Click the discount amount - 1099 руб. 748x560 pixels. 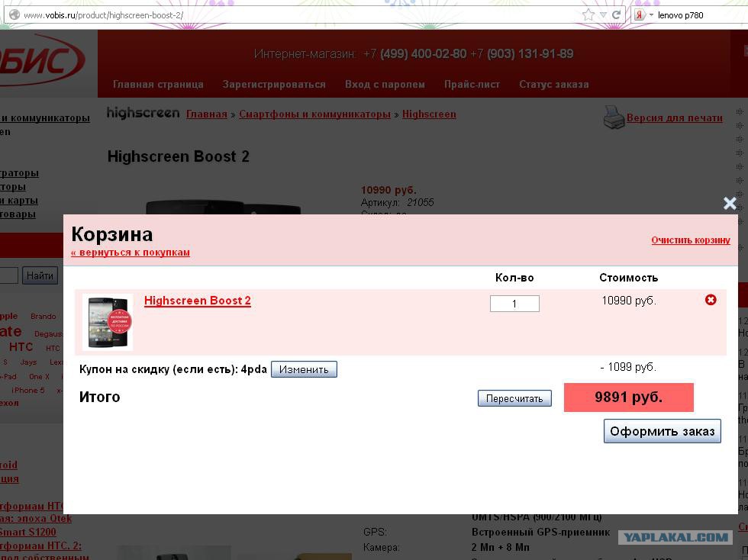point(628,367)
